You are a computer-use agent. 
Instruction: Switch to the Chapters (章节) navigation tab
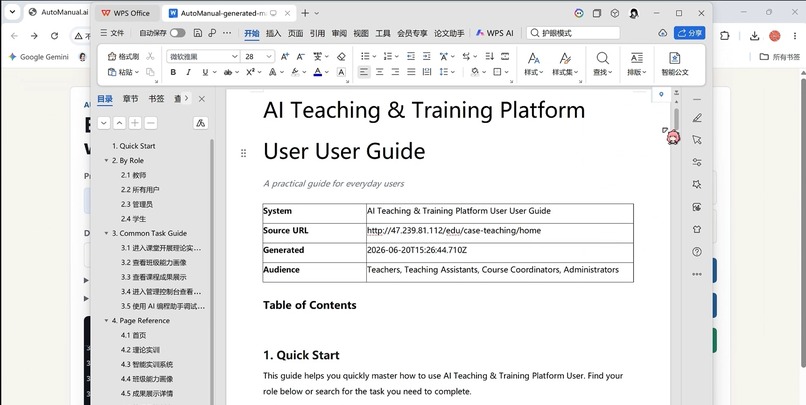tap(130, 99)
